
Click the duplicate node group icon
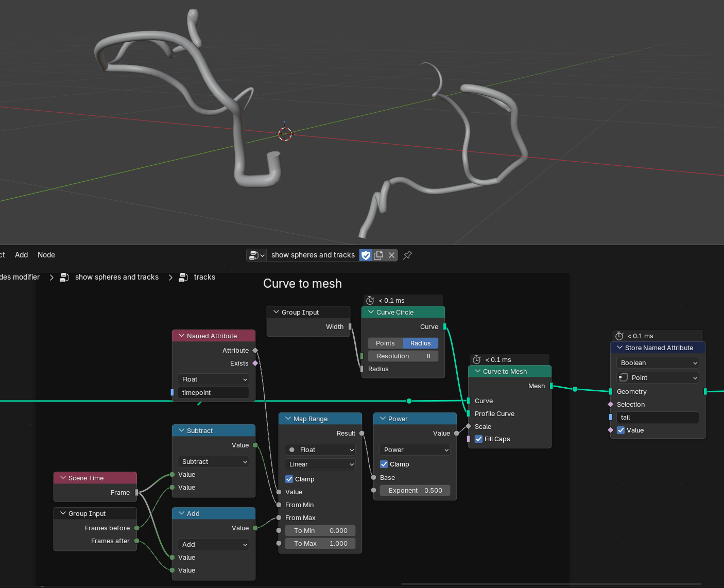tap(379, 255)
